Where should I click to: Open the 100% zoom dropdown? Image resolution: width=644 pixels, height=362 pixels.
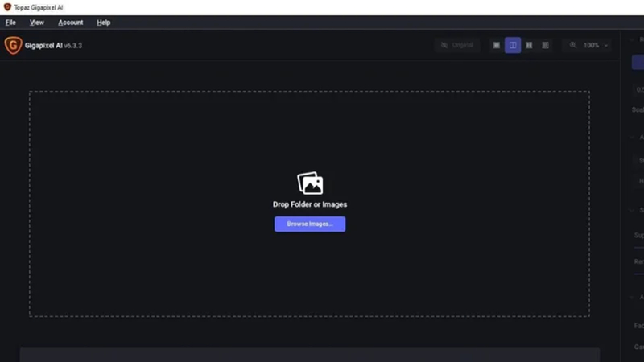pyautogui.click(x=595, y=45)
